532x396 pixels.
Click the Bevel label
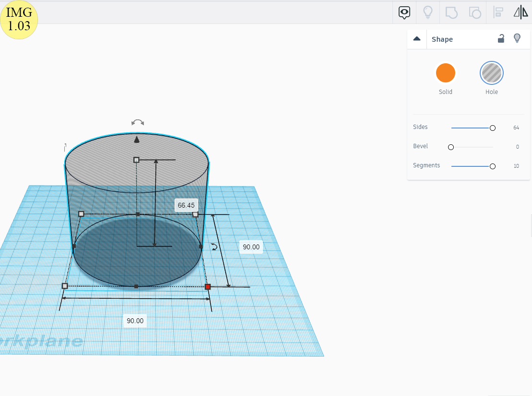click(420, 146)
